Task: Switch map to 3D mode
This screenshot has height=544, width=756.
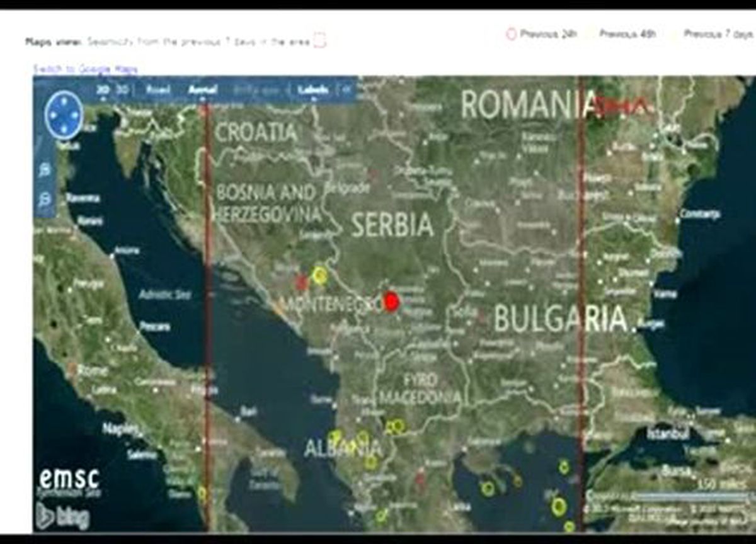Action: click(122, 90)
